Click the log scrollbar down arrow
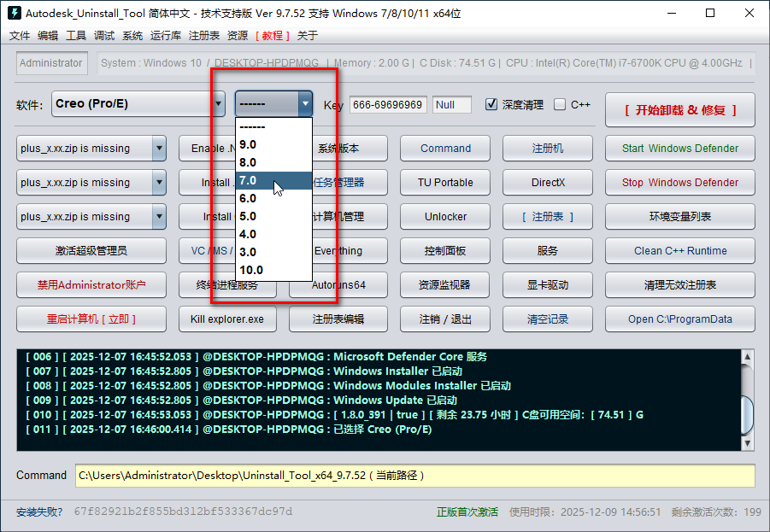Image resolution: width=770 pixels, height=532 pixels. point(747,443)
